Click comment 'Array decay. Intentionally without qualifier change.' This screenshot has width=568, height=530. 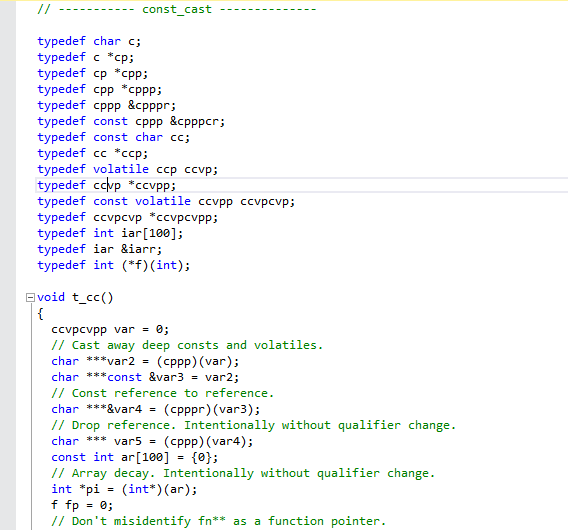tap(243, 473)
